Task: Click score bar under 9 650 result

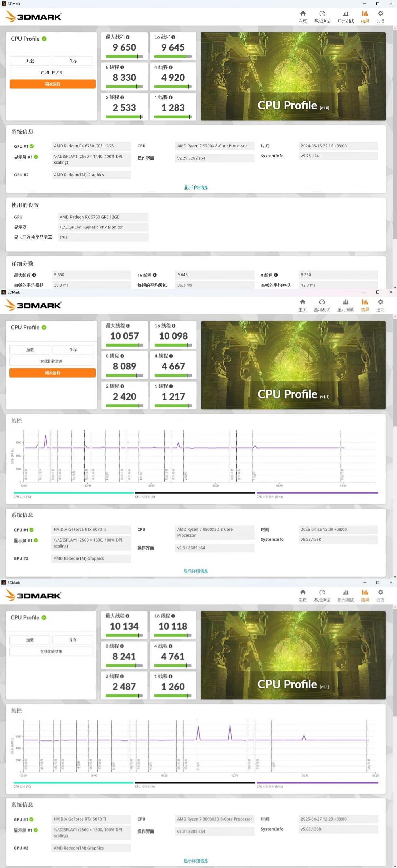Action: pyautogui.click(x=124, y=56)
